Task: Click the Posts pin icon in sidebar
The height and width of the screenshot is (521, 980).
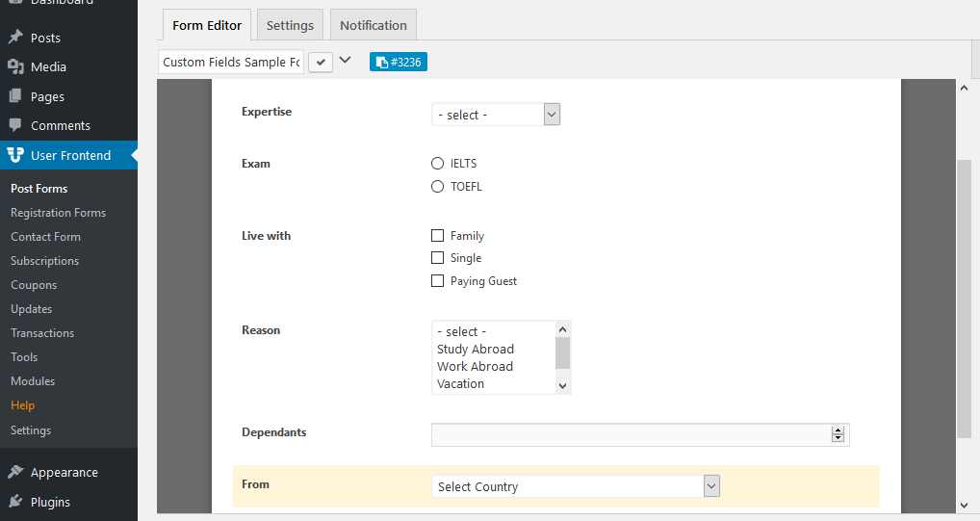Action: [x=15, y=38]
